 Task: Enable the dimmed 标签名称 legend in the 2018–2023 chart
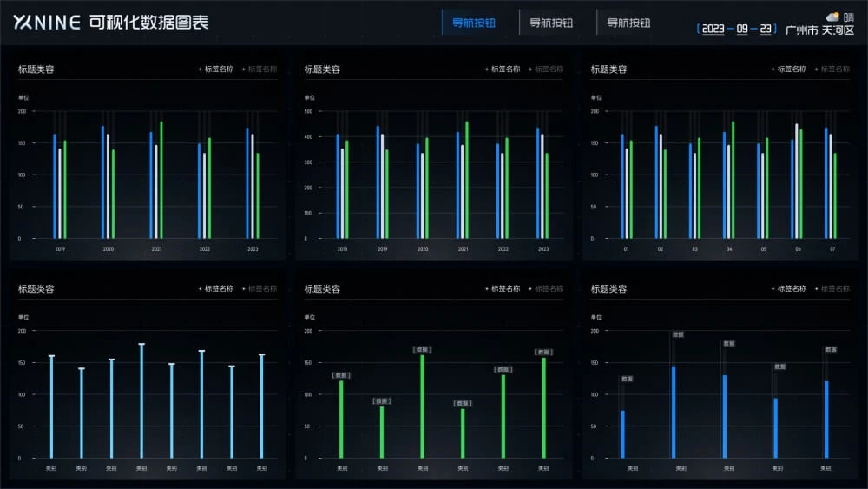549,69
